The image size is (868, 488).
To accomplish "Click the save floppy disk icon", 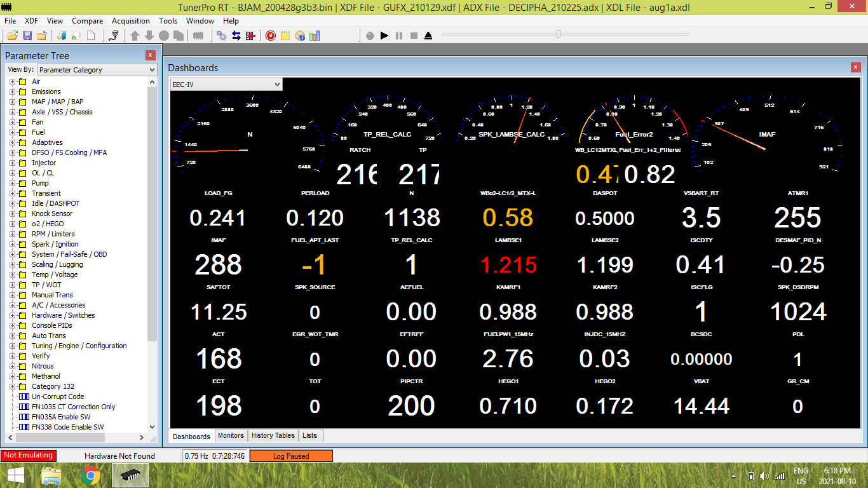I will [27, 36].
